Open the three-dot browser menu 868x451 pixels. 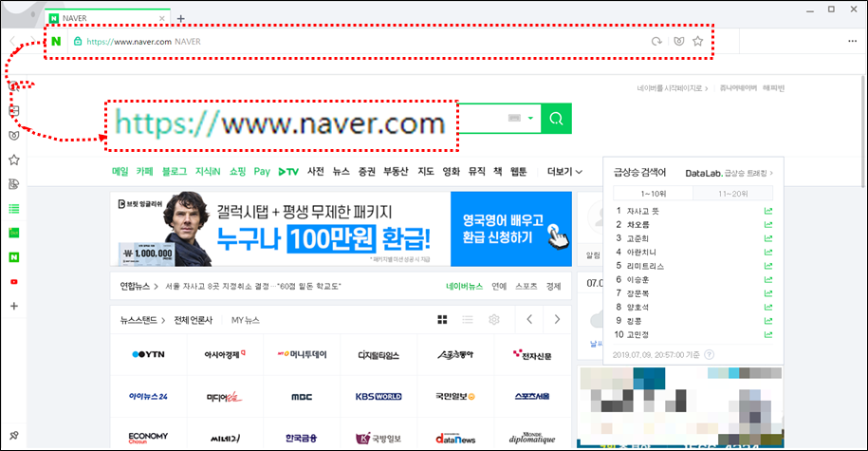point(852,41)
